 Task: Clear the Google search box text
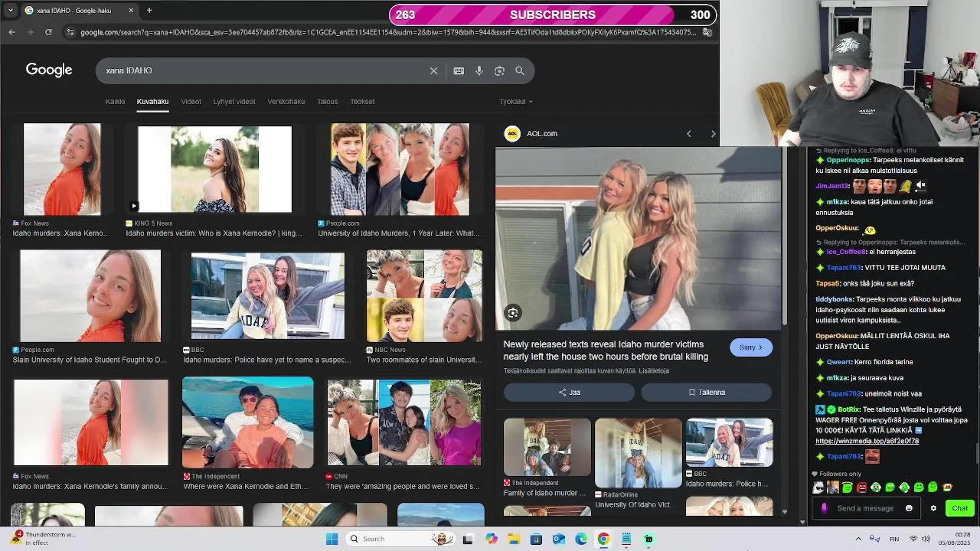coord(433,70)
